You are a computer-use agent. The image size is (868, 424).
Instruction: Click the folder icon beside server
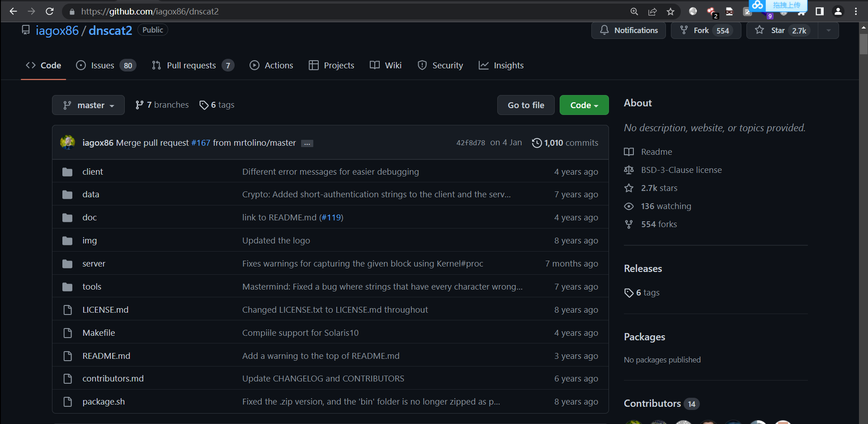67,264
